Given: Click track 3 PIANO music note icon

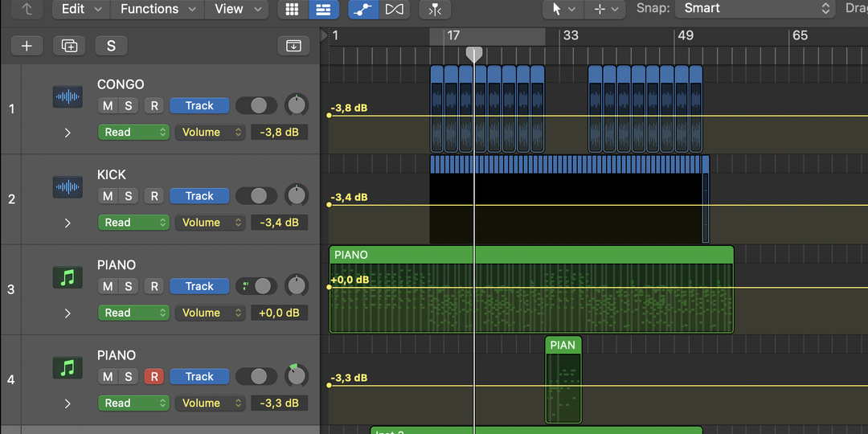Looking at the screenshot, I should [x=68, y=277].
